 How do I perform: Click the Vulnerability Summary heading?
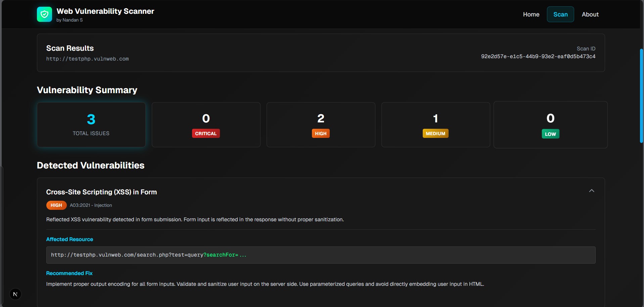click(x=87, y=90)
